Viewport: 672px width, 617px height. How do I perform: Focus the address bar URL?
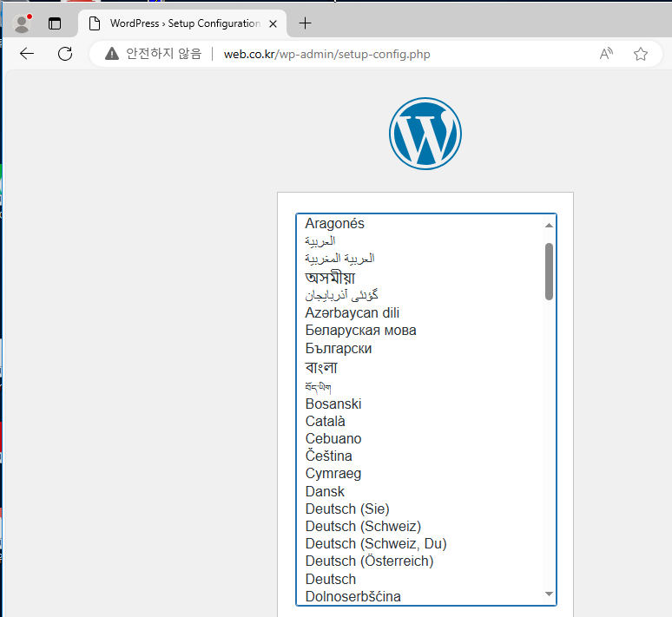tap(326, 55)
